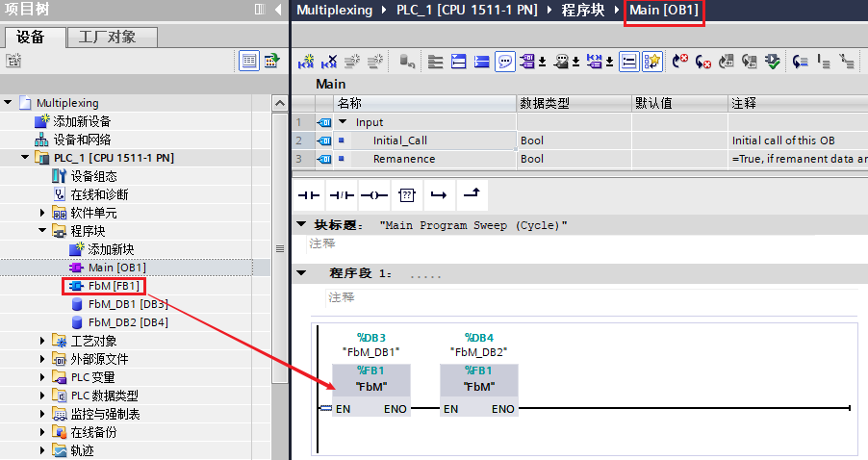Click 添加新设备 in project tree

(x=81, y=121)
